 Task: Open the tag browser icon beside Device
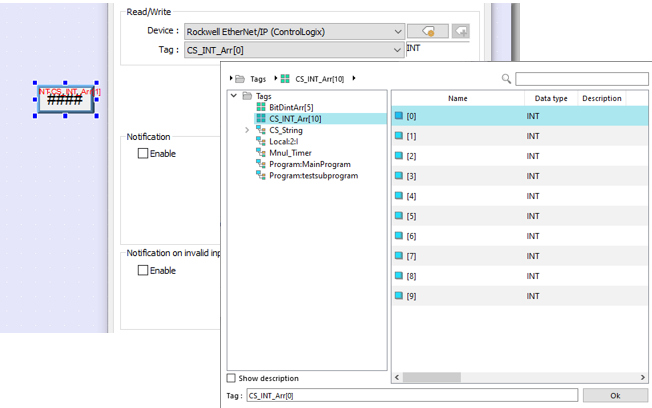427,31
